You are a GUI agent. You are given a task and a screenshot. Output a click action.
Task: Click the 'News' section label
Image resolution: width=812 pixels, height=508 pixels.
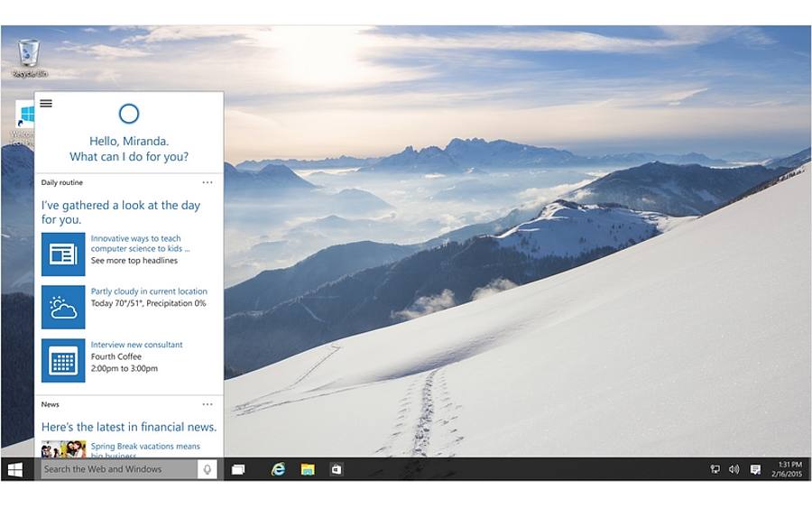click(51, 404)
